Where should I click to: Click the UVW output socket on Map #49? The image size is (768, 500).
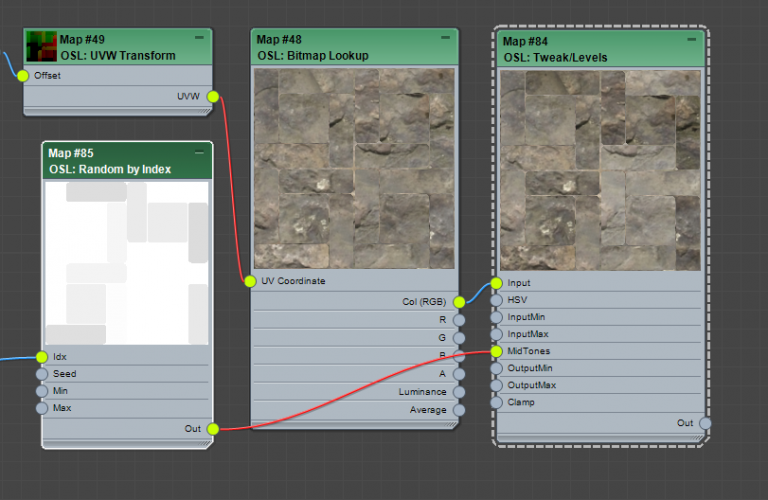click(x=213, y=97)
